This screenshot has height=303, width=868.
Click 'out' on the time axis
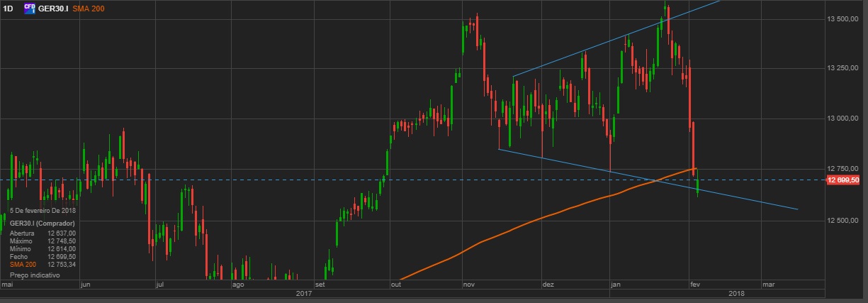click(x=395, y=284)
